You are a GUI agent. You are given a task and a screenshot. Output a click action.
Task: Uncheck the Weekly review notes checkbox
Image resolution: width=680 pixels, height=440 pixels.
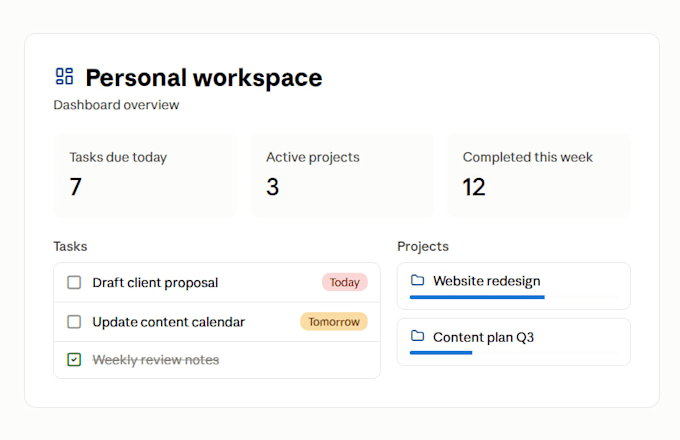[x=74, y=359]
